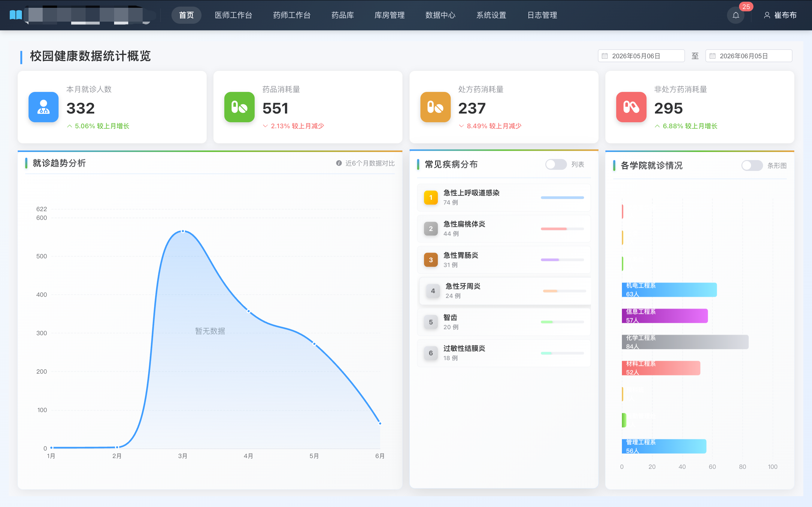Toggle the 条形图 switch in 各学院就诊情况

752,165
